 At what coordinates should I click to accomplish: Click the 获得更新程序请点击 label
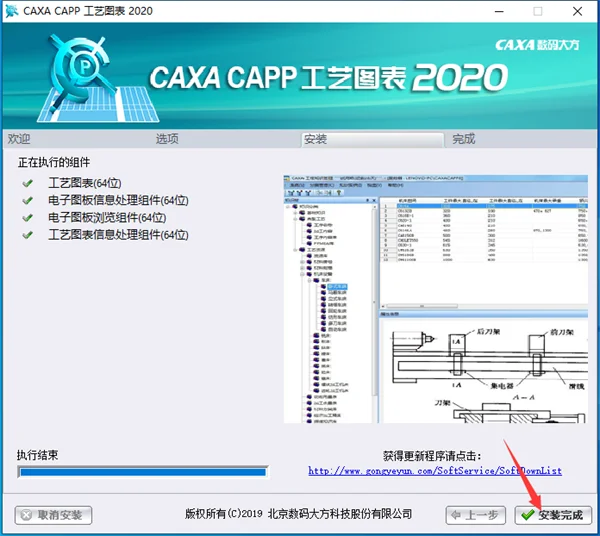pos(432,456)
